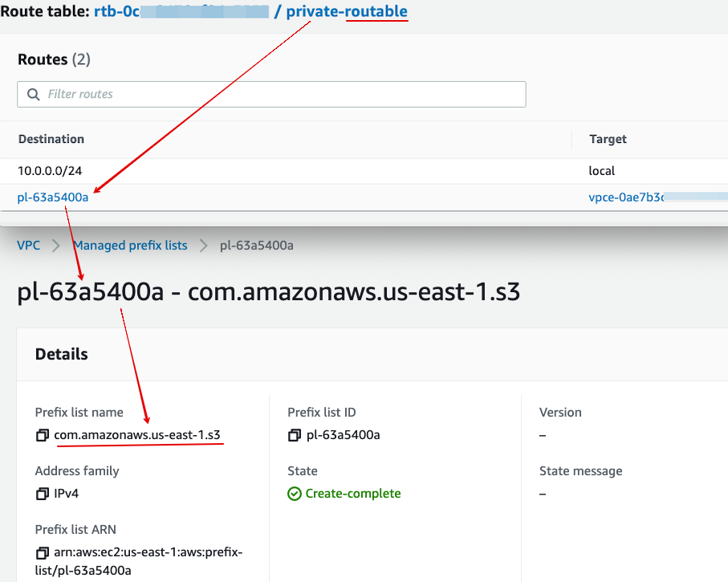This screenshot has width=728, height=582.
Task: Open pl-63a5400a in the Destination column
Action: (53, 197)
